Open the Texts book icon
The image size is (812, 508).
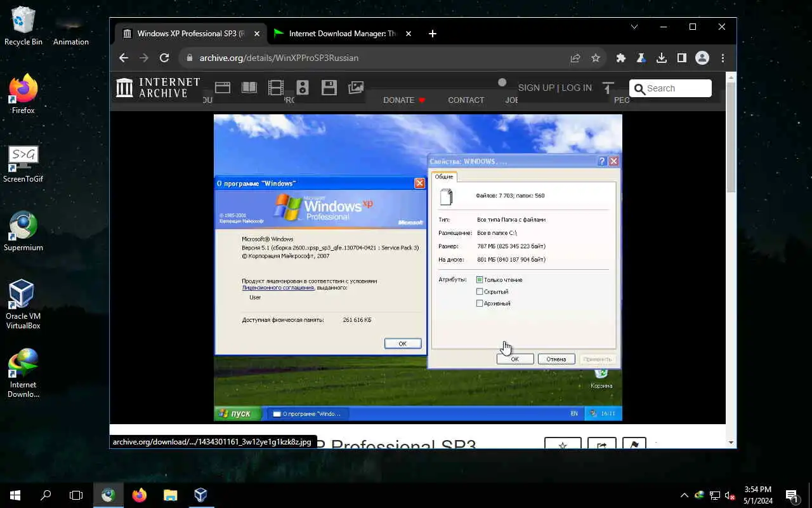[x=249, y=88]
